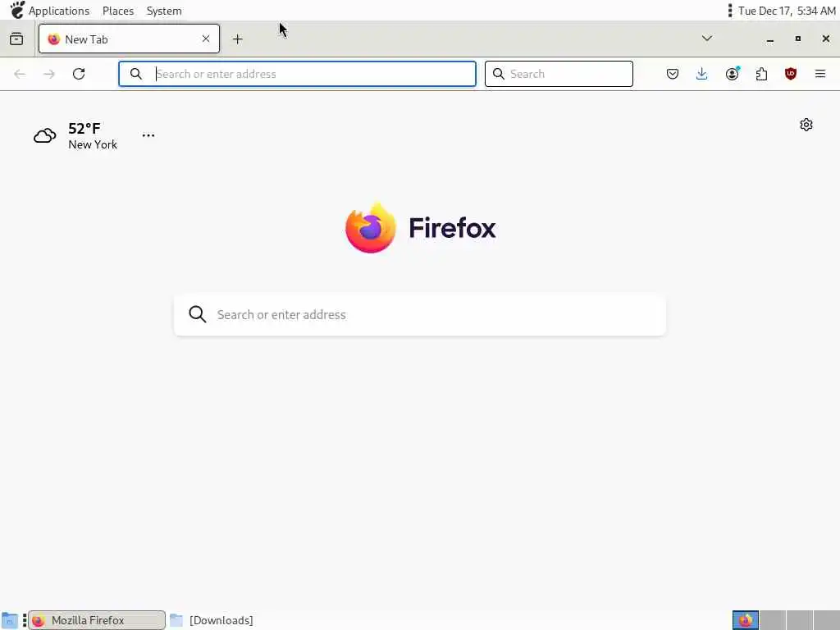Go forward one page
The height and width of the screenshot is (630, 840).
[49, 74]
